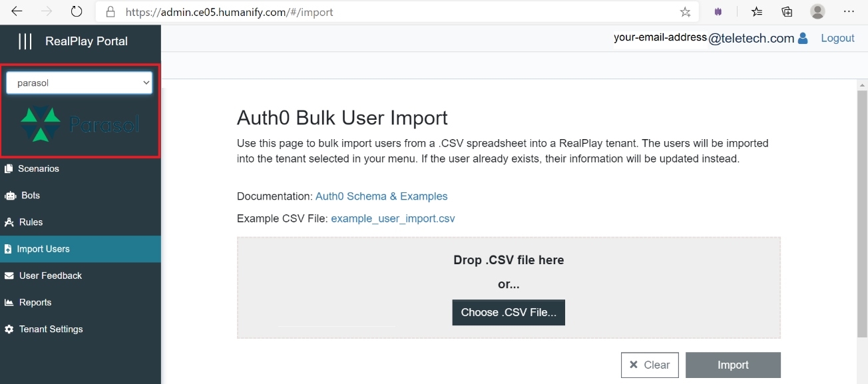
Task: Select Import Users in the sidebar
Action: pyautogui.click(x=43, y=249)
